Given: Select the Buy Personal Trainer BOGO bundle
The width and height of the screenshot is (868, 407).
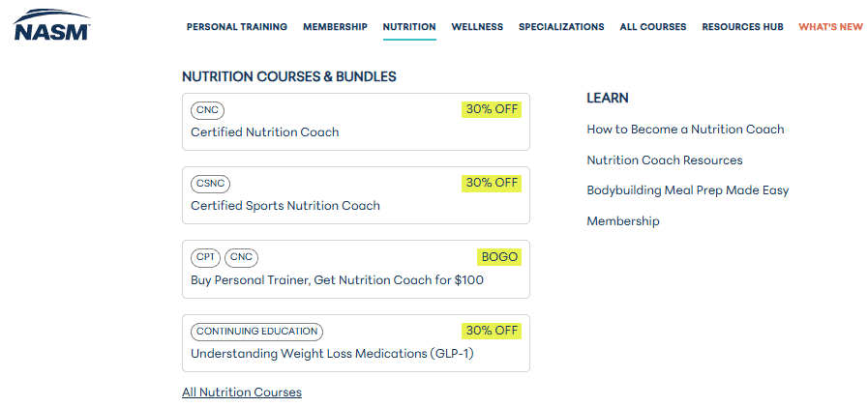Looking at the screenshot, I should 356,270.
